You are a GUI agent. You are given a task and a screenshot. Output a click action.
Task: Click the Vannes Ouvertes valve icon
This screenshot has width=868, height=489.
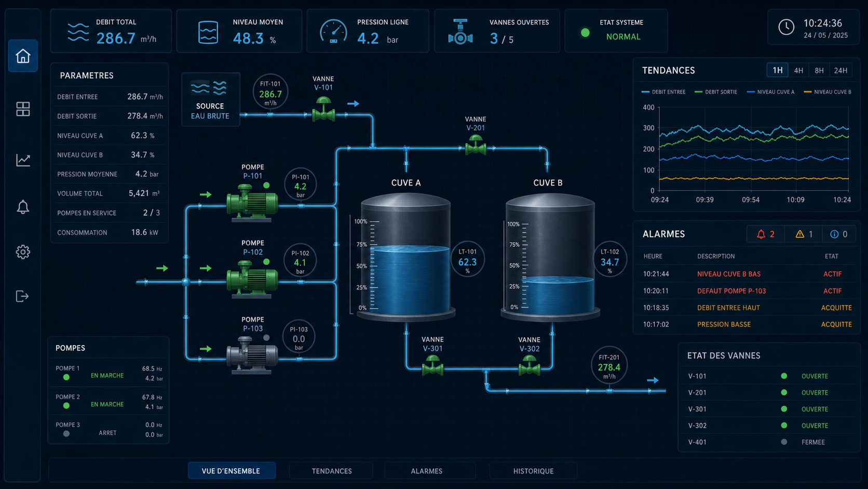click(460, 32)
